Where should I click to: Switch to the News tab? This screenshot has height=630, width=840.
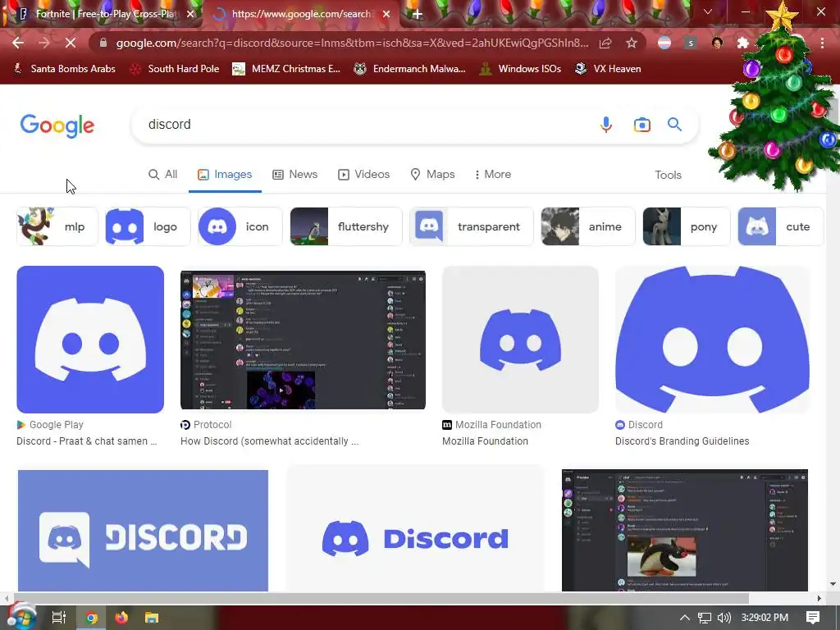pos(295,175)
